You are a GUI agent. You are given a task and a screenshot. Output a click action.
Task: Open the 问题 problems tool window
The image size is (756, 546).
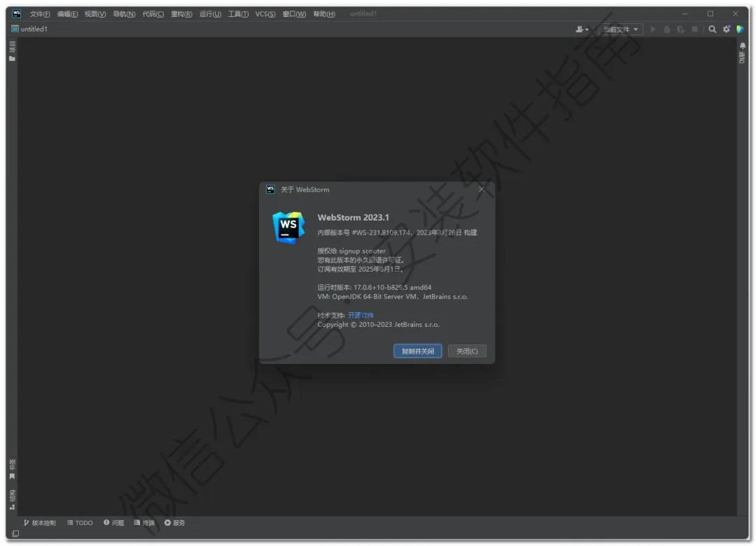click(x=114, y=523)
